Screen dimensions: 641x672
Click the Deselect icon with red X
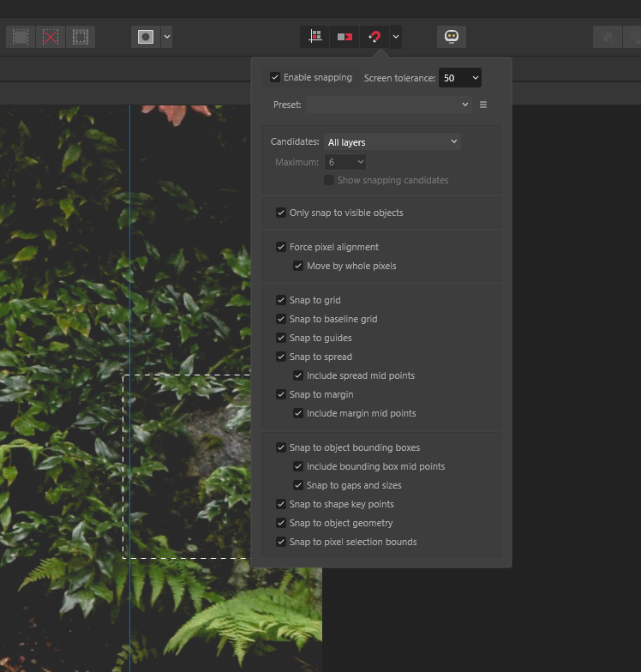pos(51,37)
